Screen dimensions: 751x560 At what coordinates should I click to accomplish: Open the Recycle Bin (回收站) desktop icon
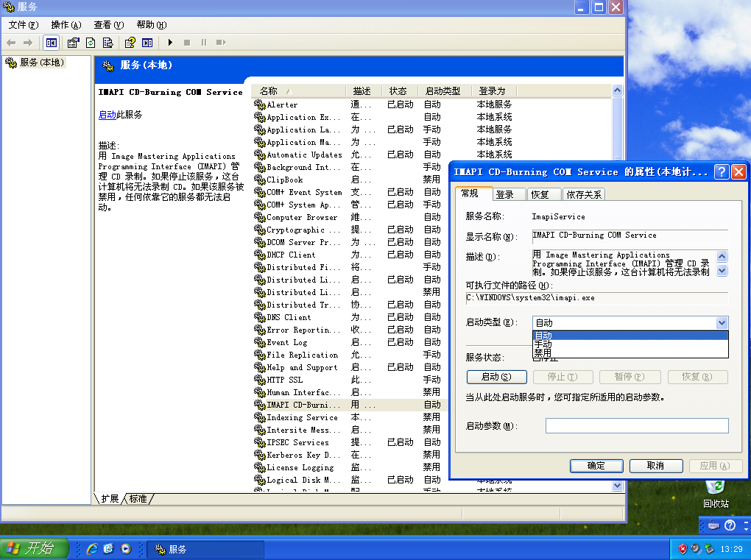coord(716,495)
